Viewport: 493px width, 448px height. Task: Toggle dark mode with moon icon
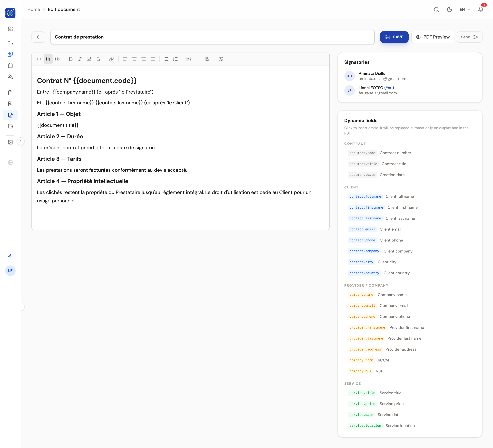pyautogui.click(x=449, y=10)
